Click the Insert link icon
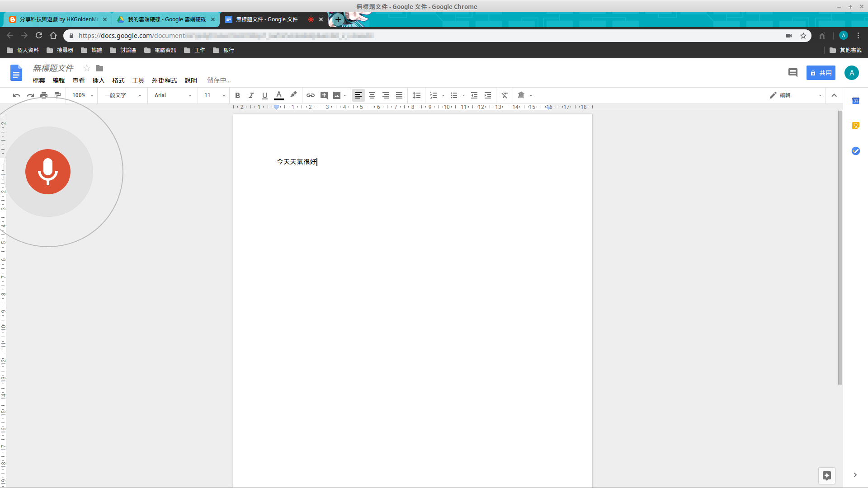Viewport: 868px width, 488px height. click(x=311, y=95)
